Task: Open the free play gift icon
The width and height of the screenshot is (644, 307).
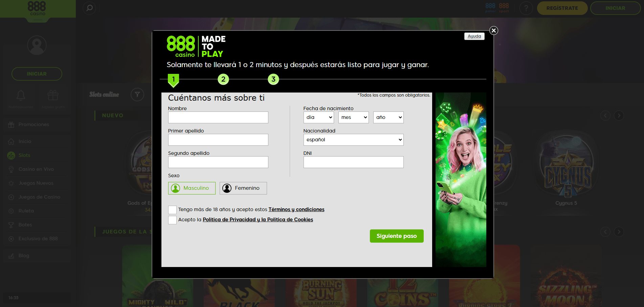Action: pos(53,95)
